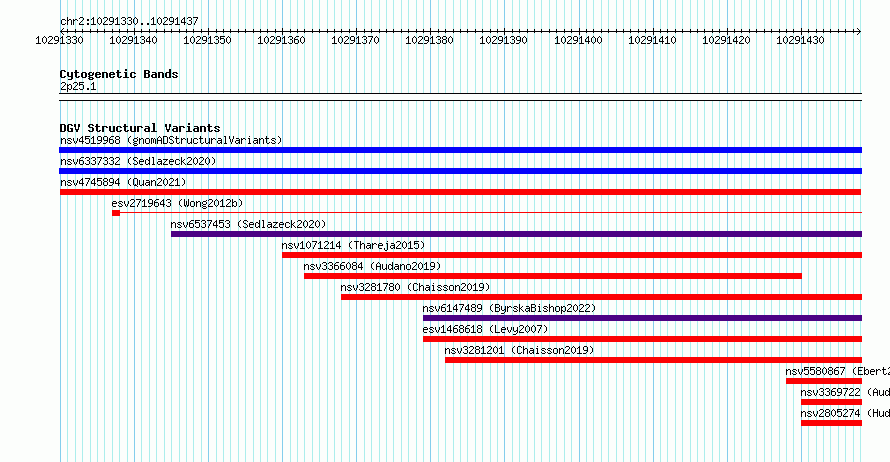Select the purple nsv6147489 variant bar
The height and width of the screenshot is (462, 890).
[x=643, y=318]
